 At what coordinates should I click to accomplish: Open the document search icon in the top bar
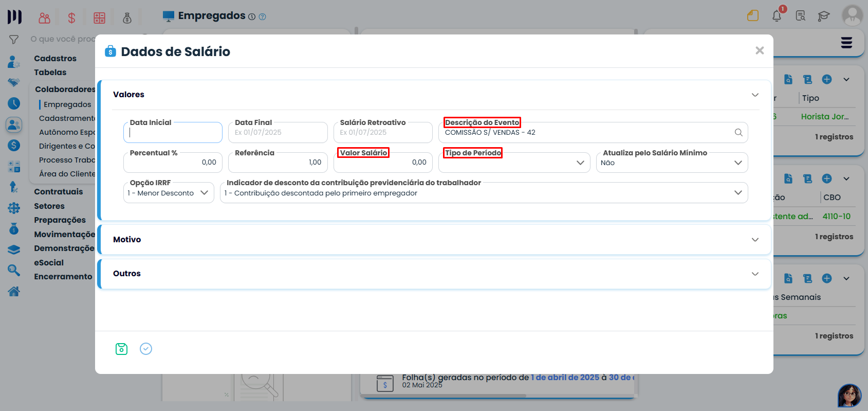[801, 16]
